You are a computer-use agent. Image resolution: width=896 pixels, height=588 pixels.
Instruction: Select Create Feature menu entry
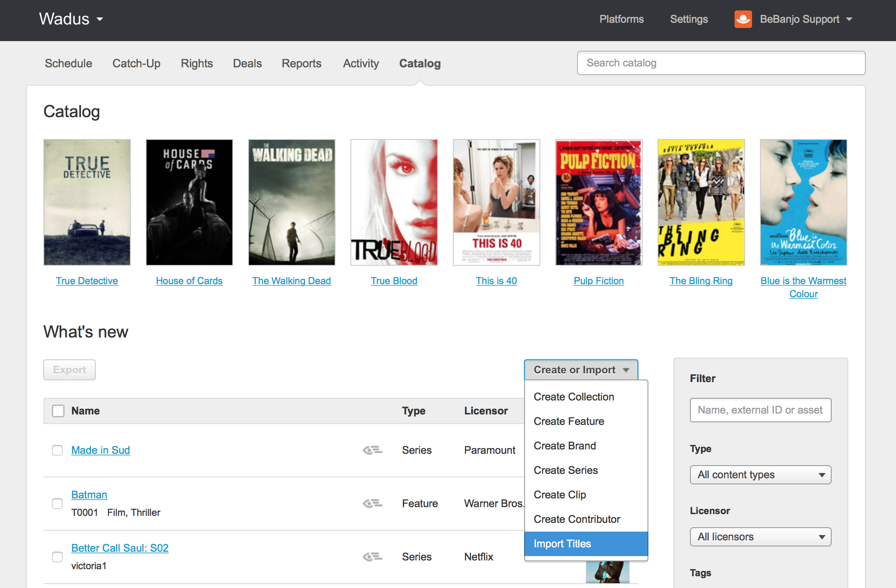tap(569, 421)
